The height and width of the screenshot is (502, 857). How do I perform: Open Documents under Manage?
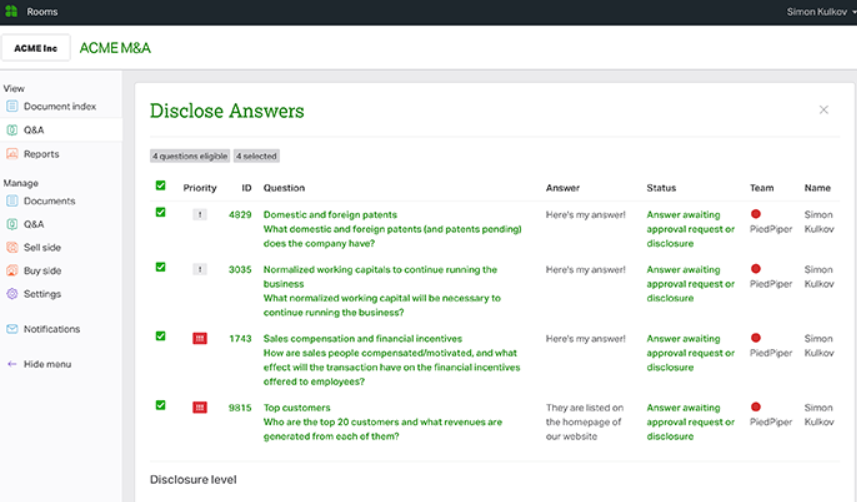click(50, 201)
